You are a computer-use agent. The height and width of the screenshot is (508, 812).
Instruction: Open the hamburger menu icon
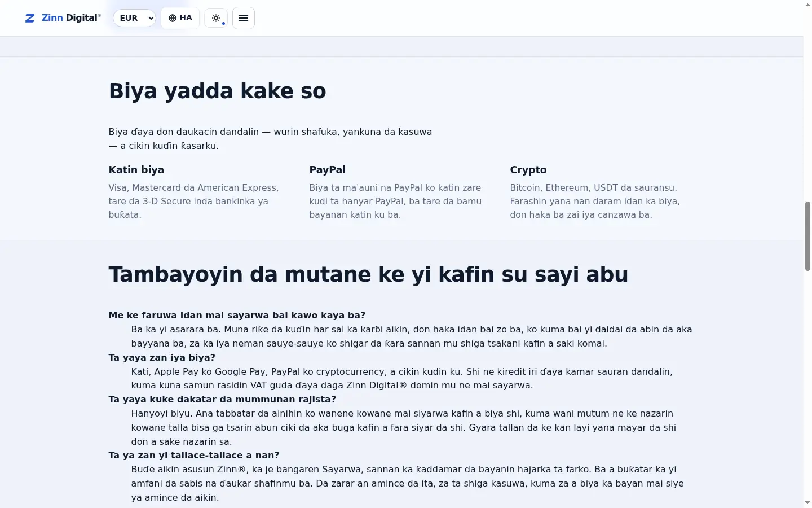coord(244,18)
